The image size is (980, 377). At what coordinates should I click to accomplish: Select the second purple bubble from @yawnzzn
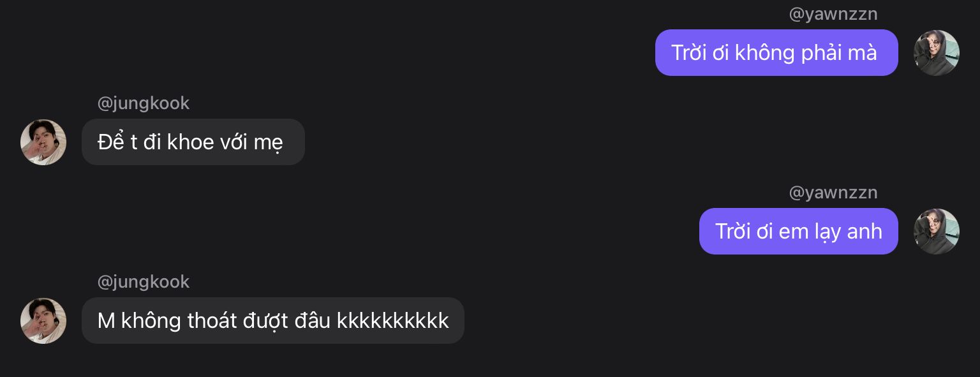pos(798,232)
